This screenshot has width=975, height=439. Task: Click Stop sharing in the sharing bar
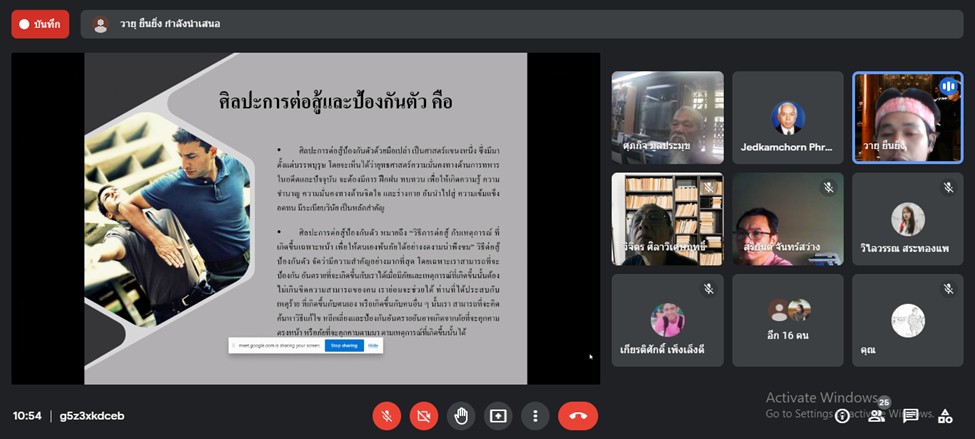point(343,345)
